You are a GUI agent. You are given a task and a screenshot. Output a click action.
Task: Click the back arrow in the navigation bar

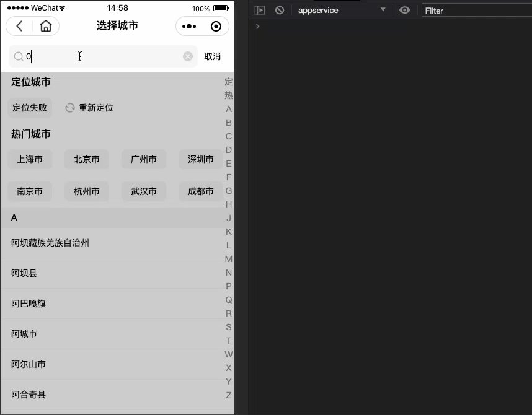coord(19,26)
